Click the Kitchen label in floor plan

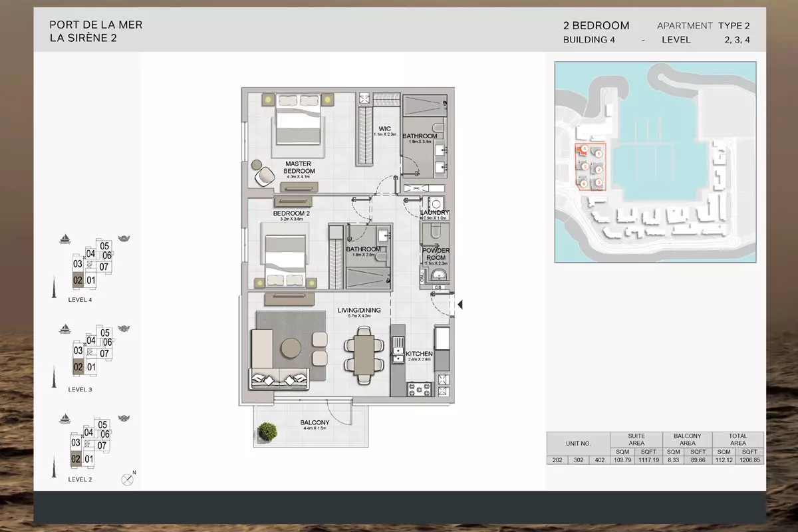[x=419, y=354]
